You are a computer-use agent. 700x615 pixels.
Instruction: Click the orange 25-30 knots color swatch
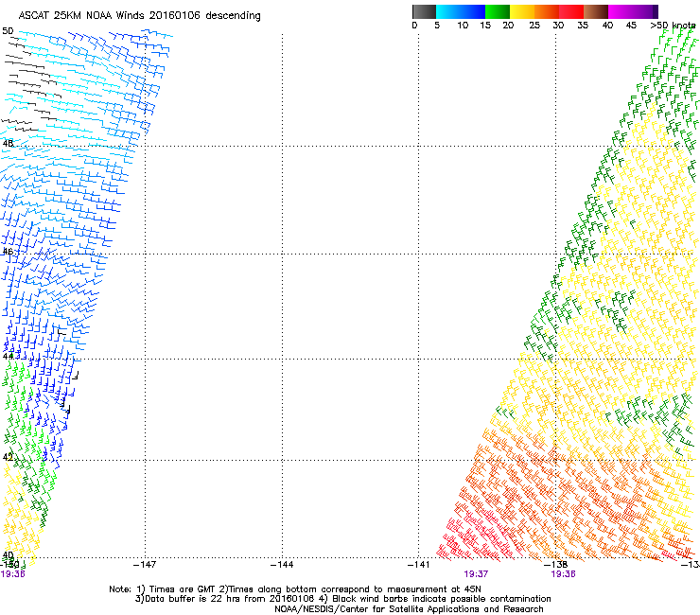click(x=547, y=11)
